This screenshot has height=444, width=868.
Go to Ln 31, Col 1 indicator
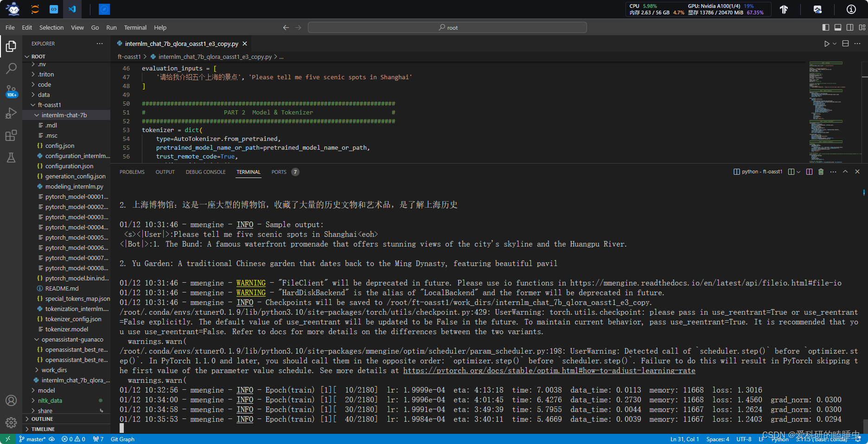(684, 439)
